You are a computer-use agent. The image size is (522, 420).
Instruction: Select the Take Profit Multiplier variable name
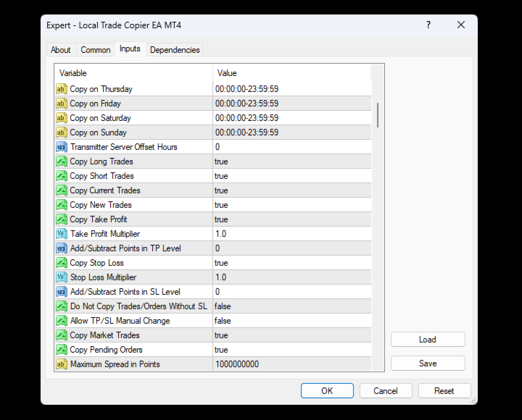point(105,234)
